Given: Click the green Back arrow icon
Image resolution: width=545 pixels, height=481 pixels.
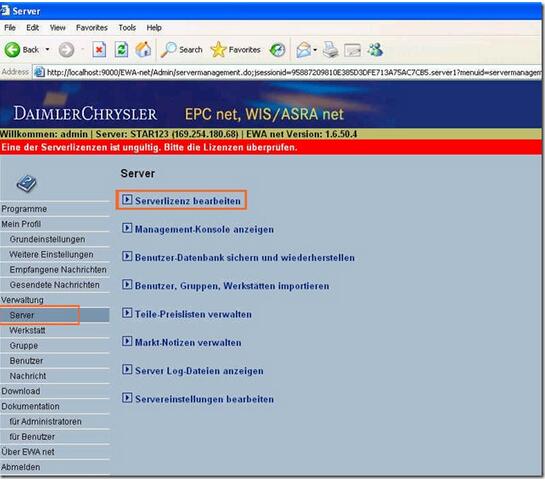Looking at the screenshot, I should click(x=12, y=50).
